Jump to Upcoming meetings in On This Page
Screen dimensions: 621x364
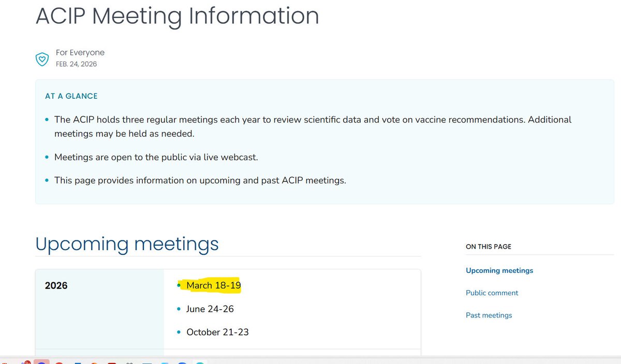(x=499, y=270)
